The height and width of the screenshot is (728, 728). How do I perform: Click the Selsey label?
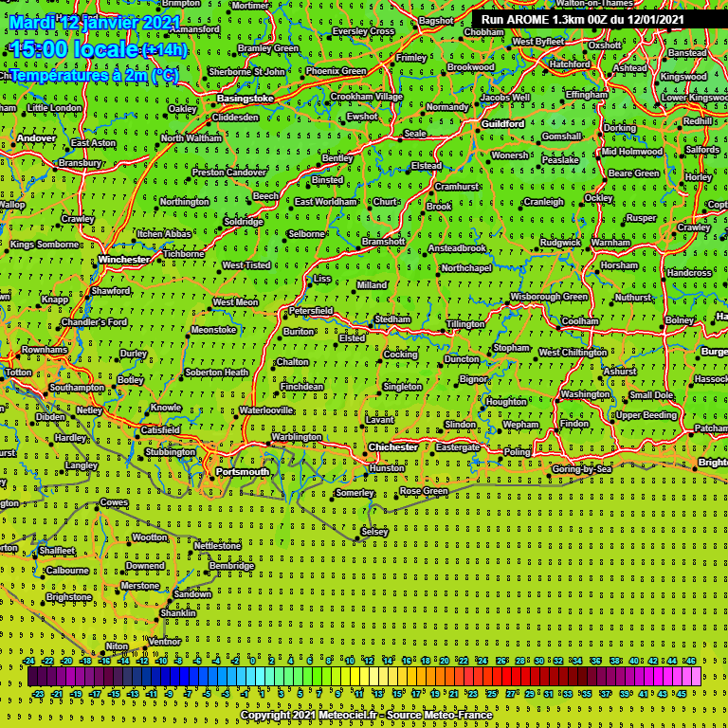coord(374,531)
